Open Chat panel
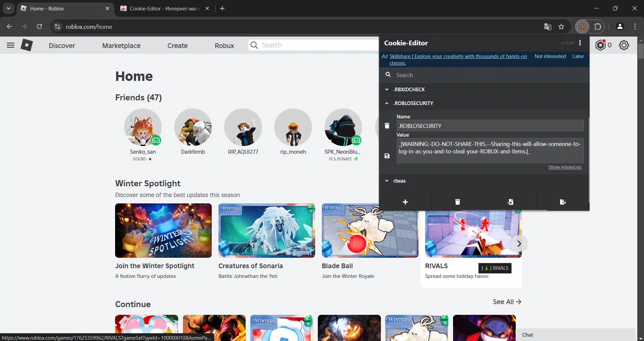The height and width of the screenshot is (341, 644). pyautogui.click(x=576, y=335)
